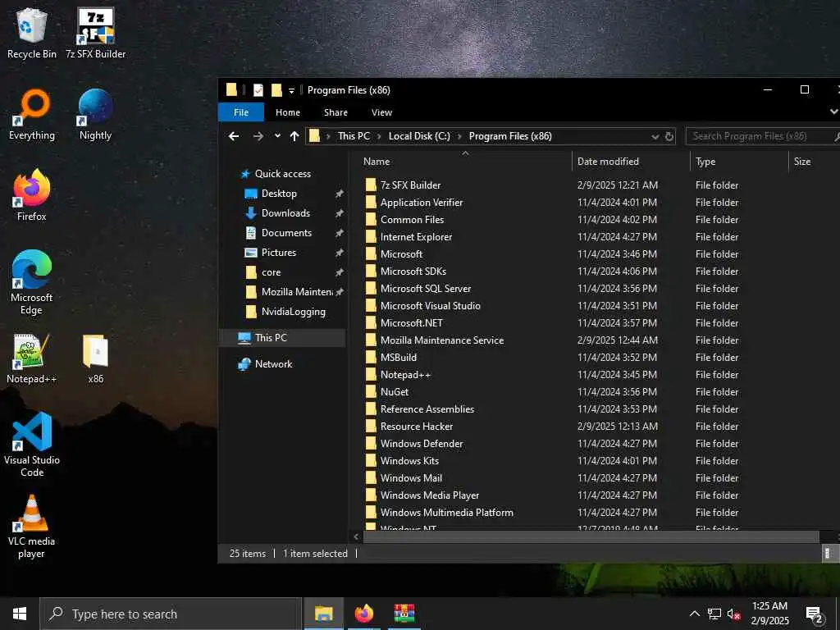The image size is (840, 630).
Task: Open the recent locations dropdown arrow
Action: tap(277, 136)
